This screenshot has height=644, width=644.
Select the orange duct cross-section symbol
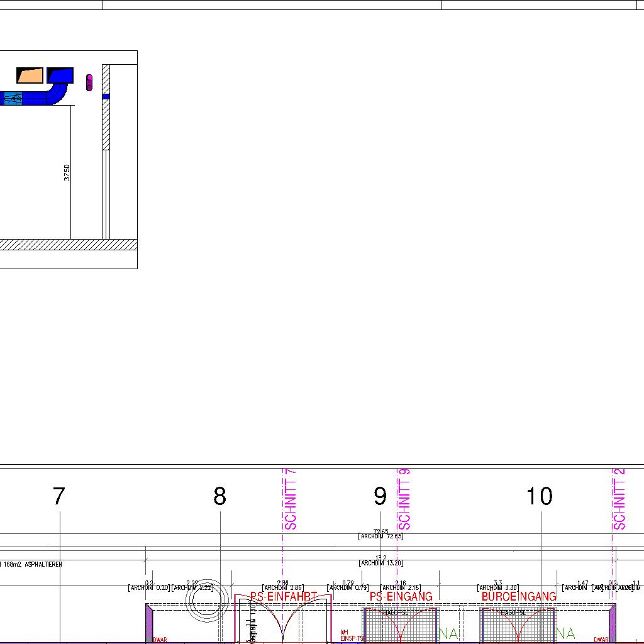(30, 75)
